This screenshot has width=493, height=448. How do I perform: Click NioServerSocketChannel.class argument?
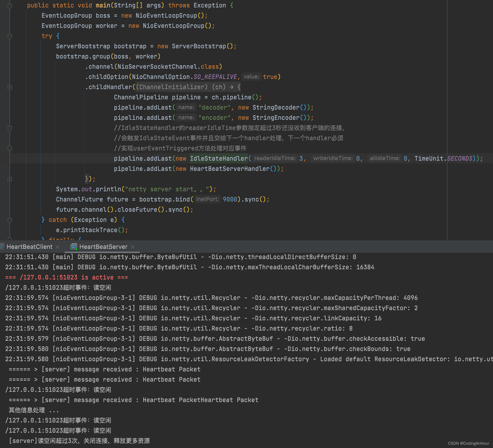tap(168, 67)
